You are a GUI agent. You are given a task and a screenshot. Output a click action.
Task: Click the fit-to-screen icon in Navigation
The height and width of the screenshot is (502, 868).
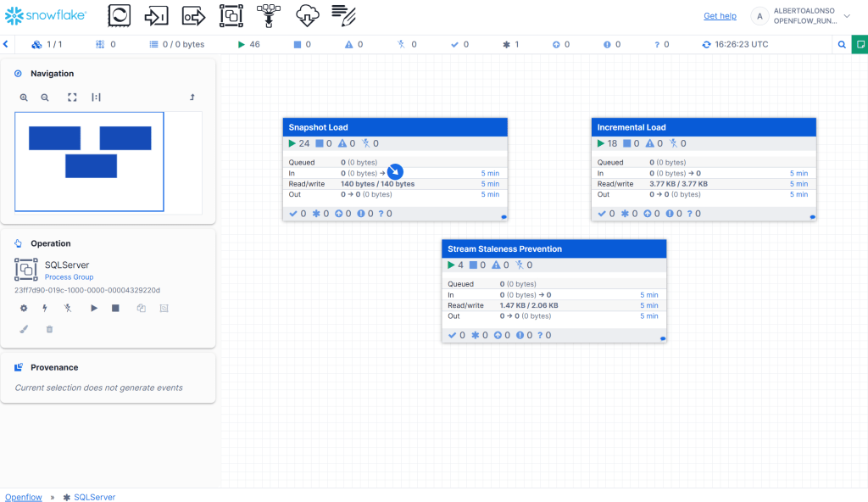pyautogui.click(x=72, y=98)
